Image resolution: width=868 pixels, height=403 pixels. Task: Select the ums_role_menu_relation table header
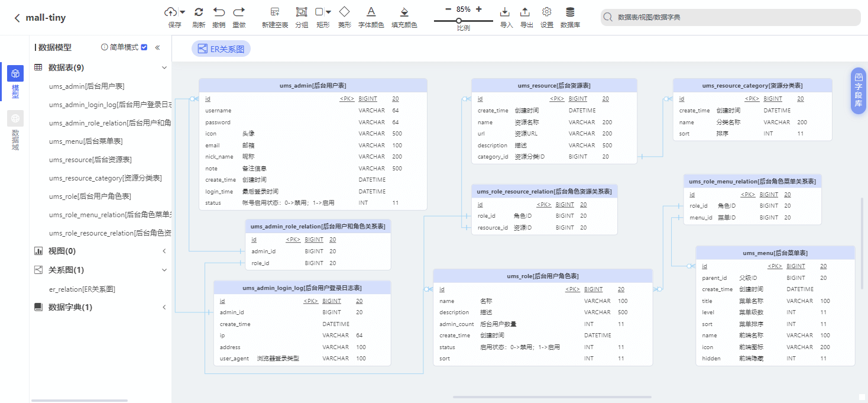coord(752,181)
